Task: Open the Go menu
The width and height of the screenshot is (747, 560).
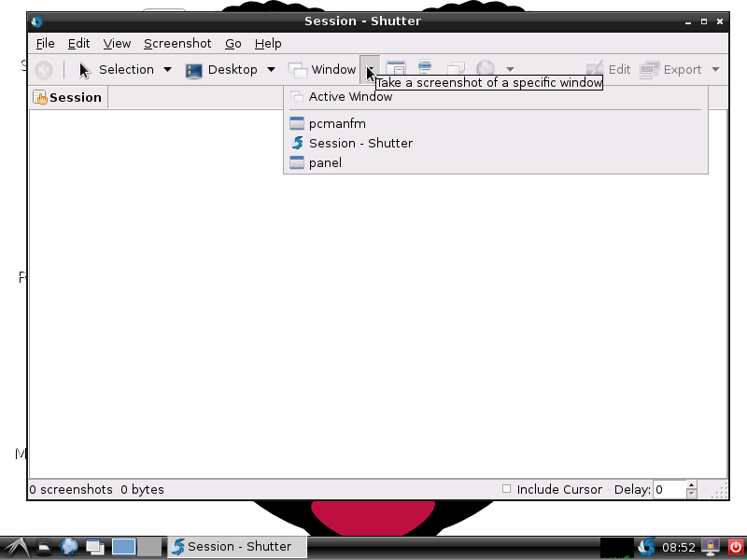Action: pyautogui.click(x=233, y=43)
